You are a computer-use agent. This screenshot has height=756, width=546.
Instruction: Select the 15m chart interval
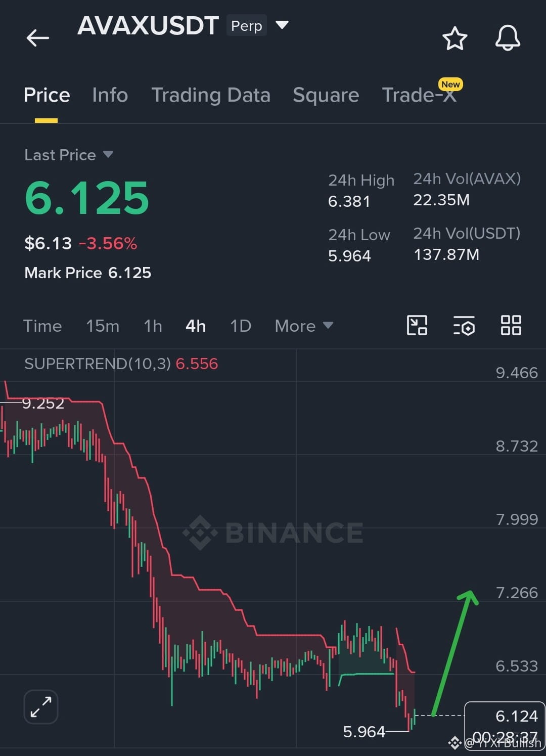pyautogui.click(x=103, y=326)
